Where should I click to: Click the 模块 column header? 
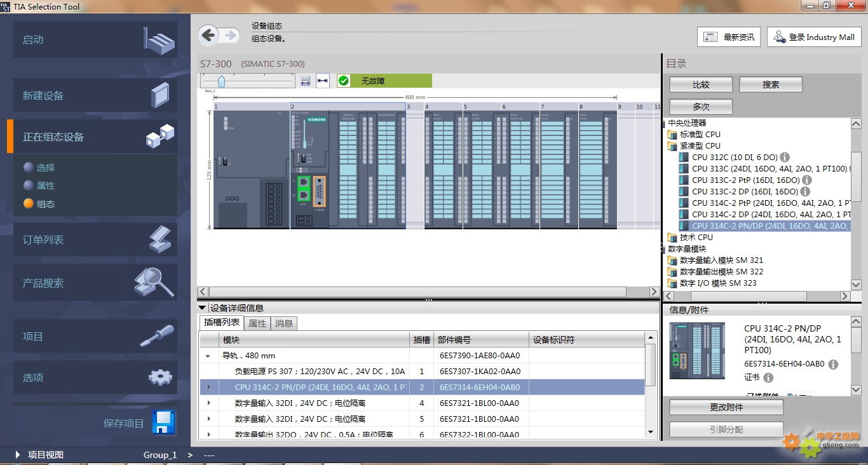click(x=315, y=340)
